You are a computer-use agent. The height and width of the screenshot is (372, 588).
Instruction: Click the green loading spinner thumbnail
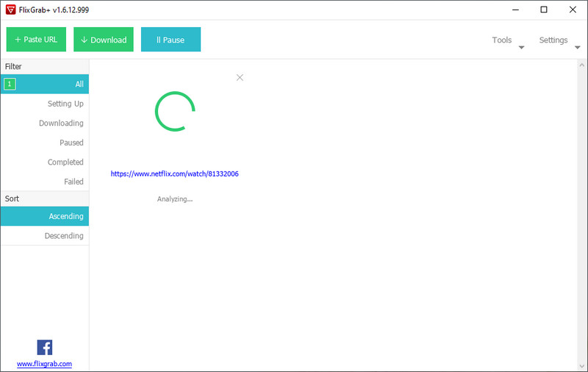pos(175,111)
